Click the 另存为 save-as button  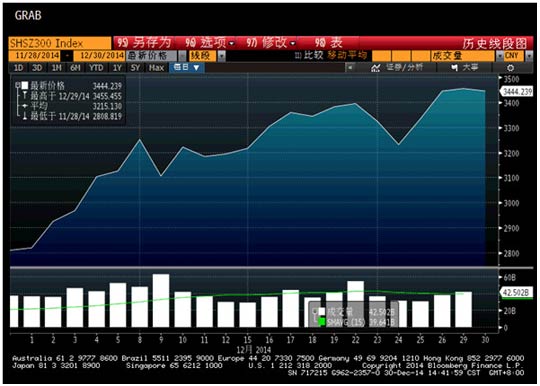144,43
